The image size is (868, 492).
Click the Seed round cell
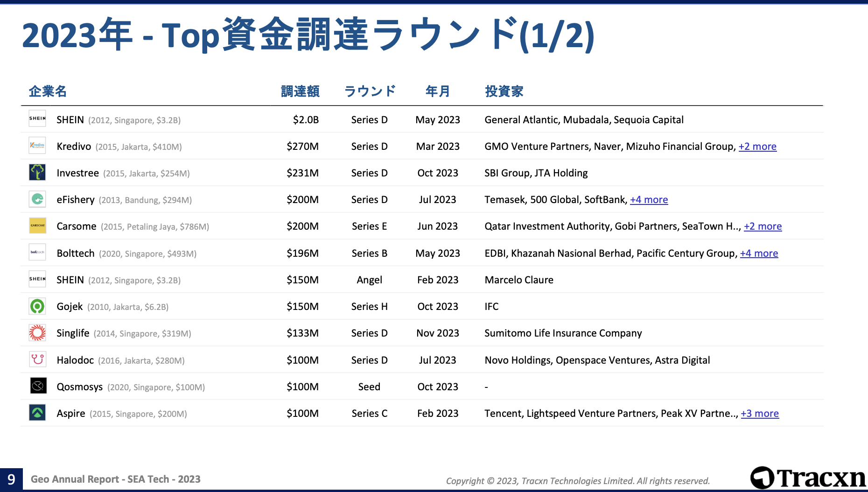[369, 387]
